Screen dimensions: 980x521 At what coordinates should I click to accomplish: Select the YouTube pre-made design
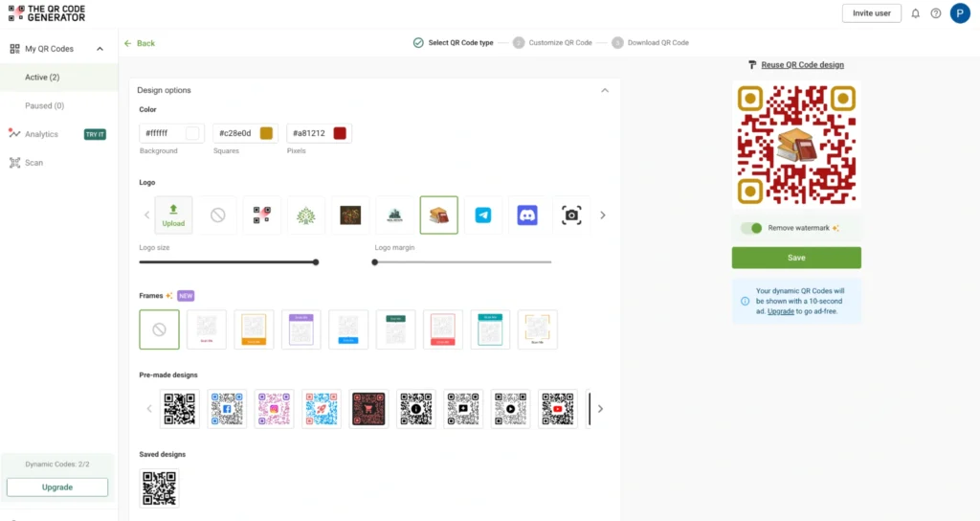558,409
